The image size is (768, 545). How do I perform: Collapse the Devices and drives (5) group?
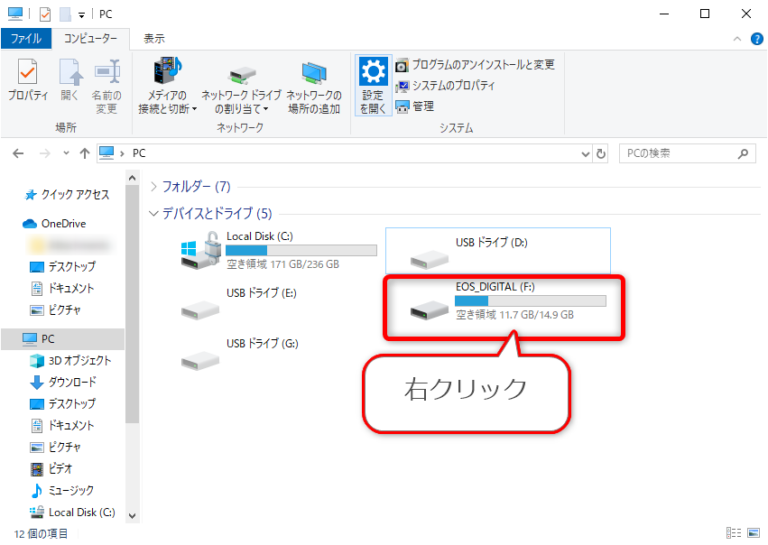[x=153, y=213]
